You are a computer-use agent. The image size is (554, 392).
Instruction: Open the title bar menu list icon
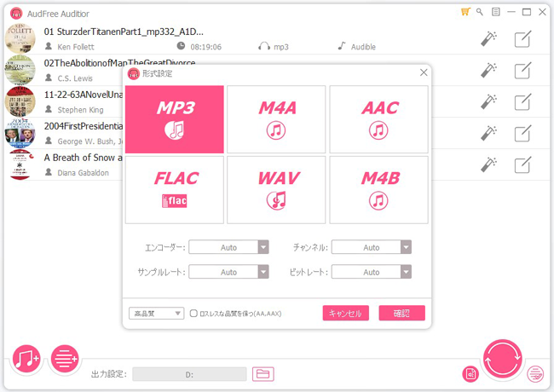496,12
